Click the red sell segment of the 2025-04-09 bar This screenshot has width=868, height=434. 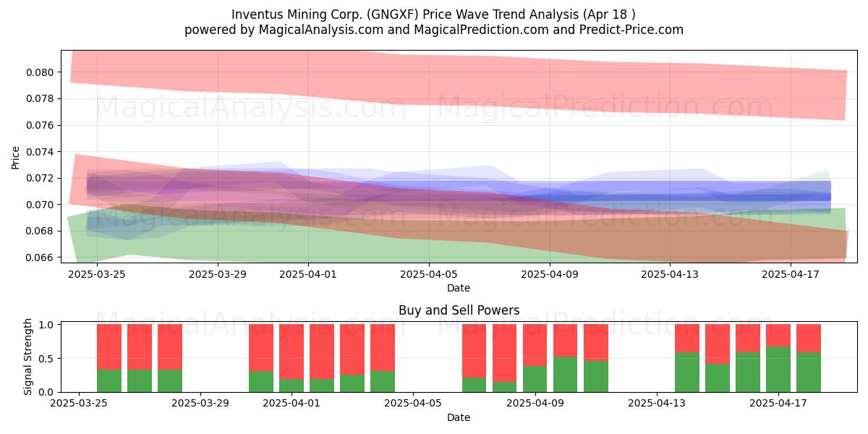click(x=535, y=345)
